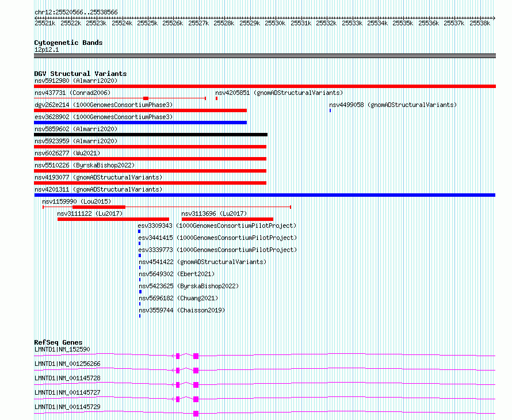The image size is (512, 420).
Task: Select the nsv3113696 (Lu2017) label
Action: [x=214, y=213]
